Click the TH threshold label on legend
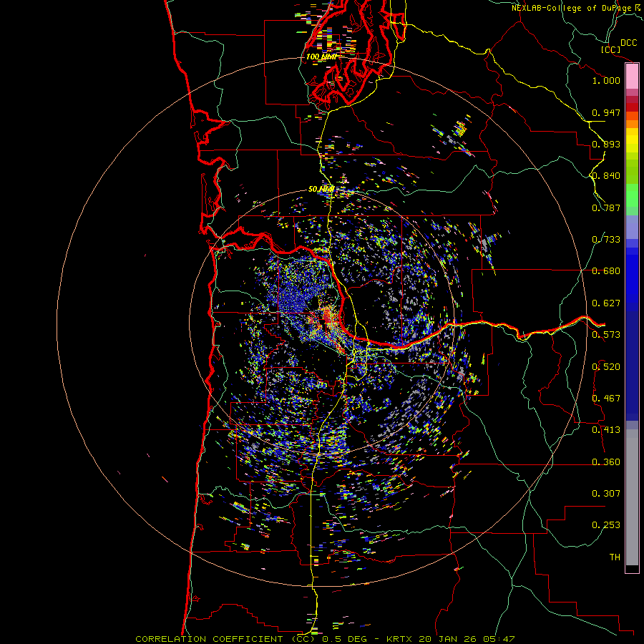Viewport: 644px width, 644px height. pos(615,557)
